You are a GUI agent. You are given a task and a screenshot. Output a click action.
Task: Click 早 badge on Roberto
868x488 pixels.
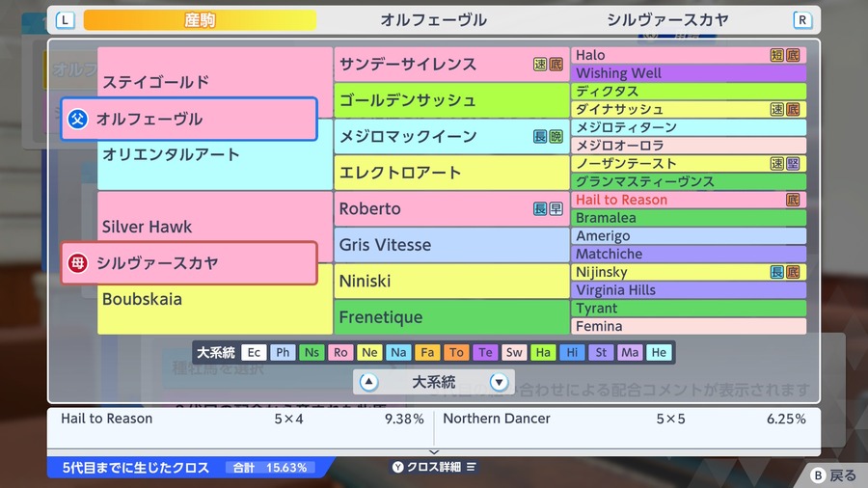556,208
